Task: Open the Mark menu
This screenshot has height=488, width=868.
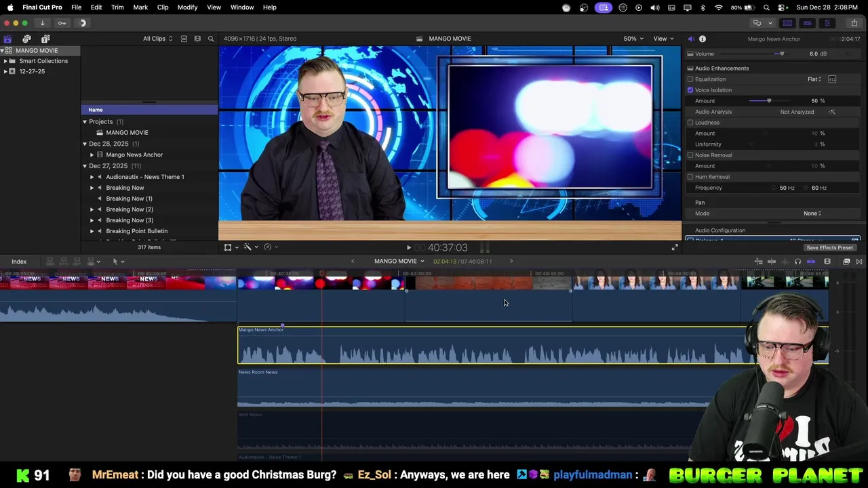Action: tap(140, 7)
